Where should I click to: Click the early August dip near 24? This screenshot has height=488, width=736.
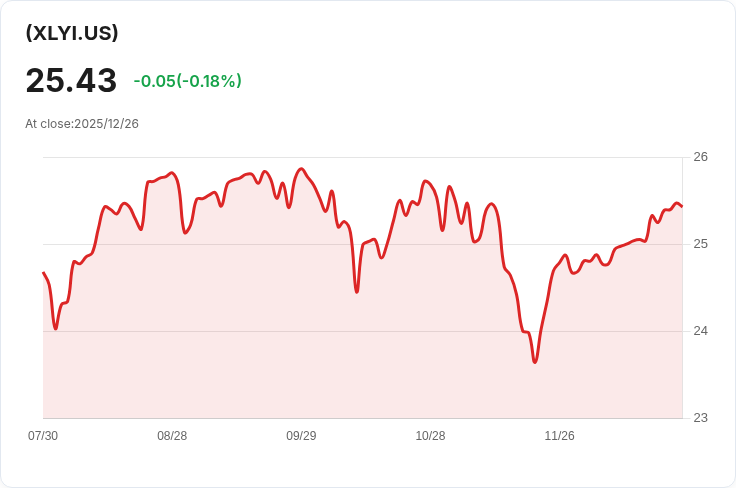click(56, 328)
